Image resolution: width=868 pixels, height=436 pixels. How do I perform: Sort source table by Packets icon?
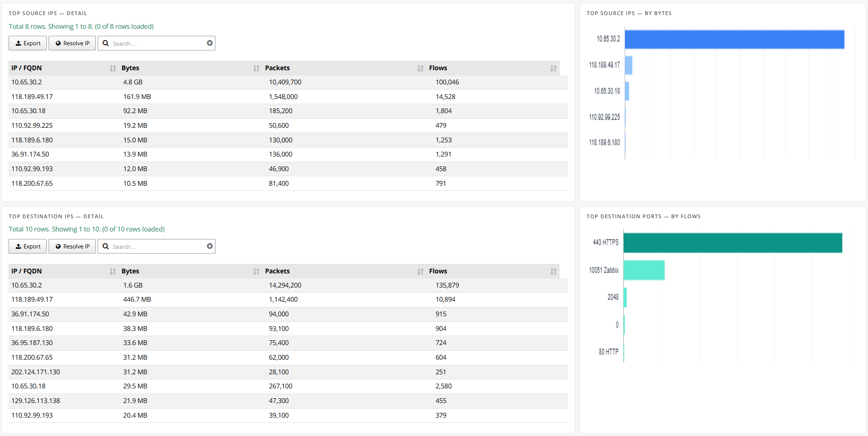coord(420,68)
